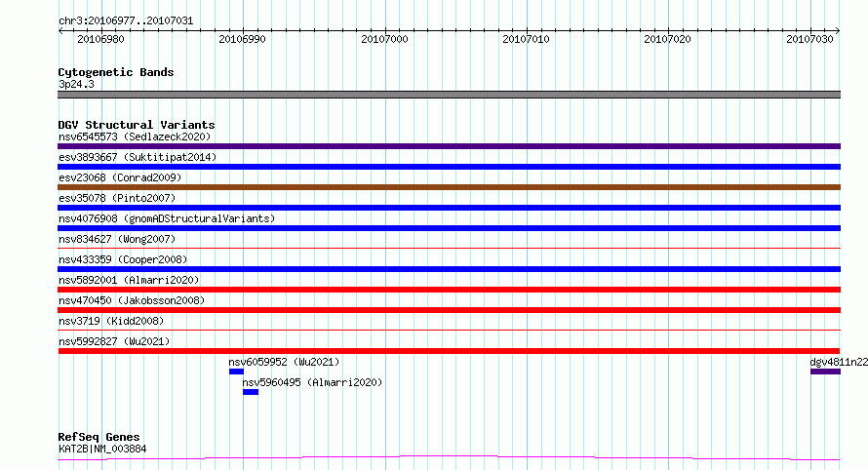Click the esv35078 (Pinto2007) label
Screen dimensions: 868x470
[x=117, y=198]
